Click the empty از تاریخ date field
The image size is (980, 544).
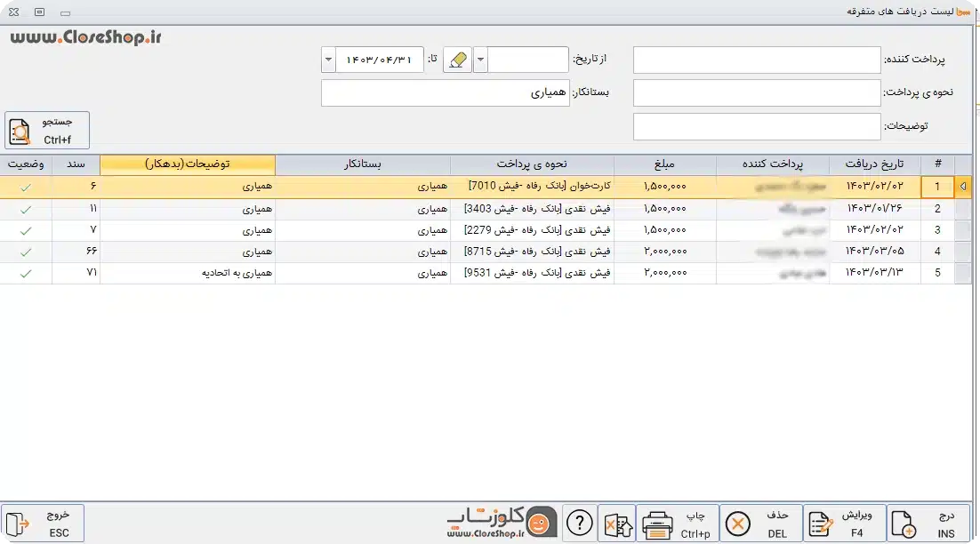click(x=527, y=60)
